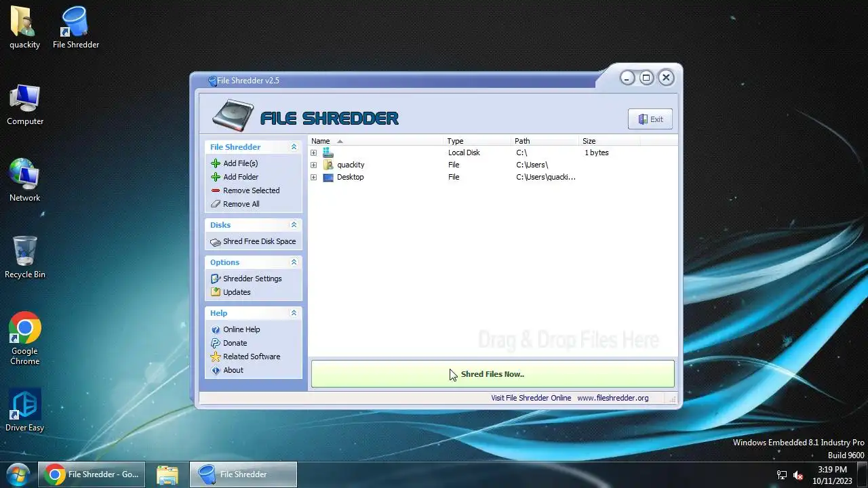Click Add File(s) in the sidebar

[241, 163]
